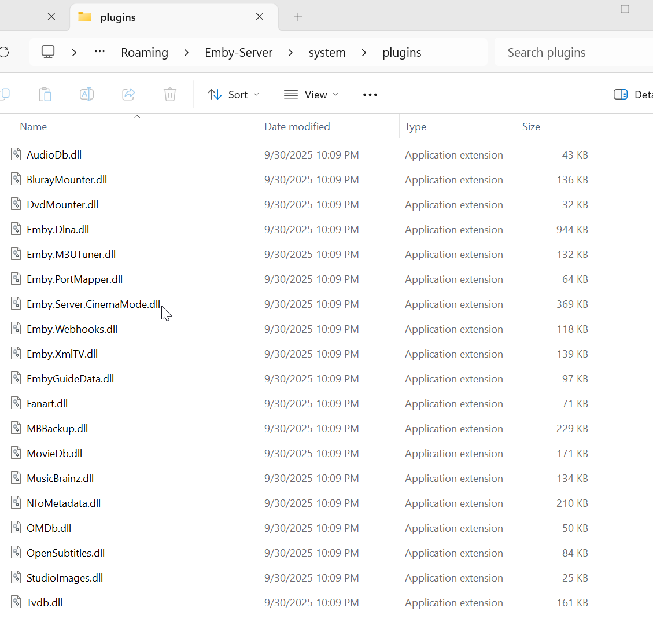Go to system folder in breadcrumb
653x644 pixels.
(327, 53)
